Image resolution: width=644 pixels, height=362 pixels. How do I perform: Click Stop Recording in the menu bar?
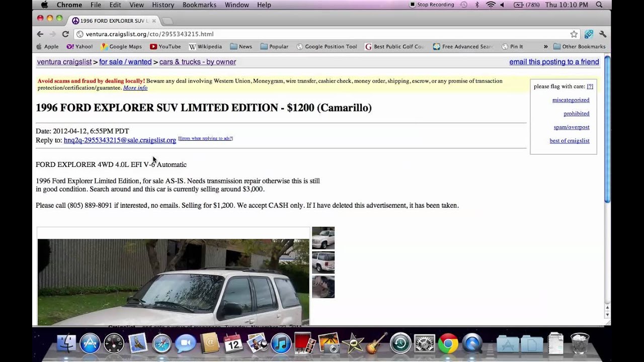432,5
